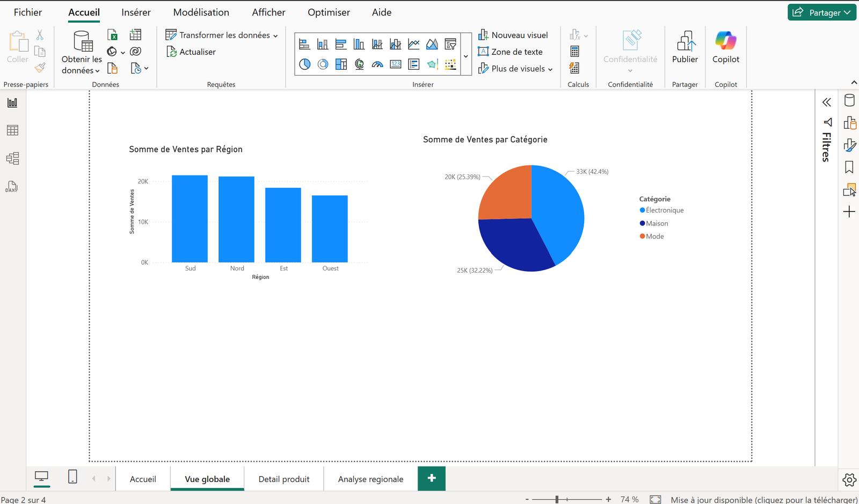The height and width of the screenshot is (504, 859).
Task: Add a new report page
Action: coord(432,478)
